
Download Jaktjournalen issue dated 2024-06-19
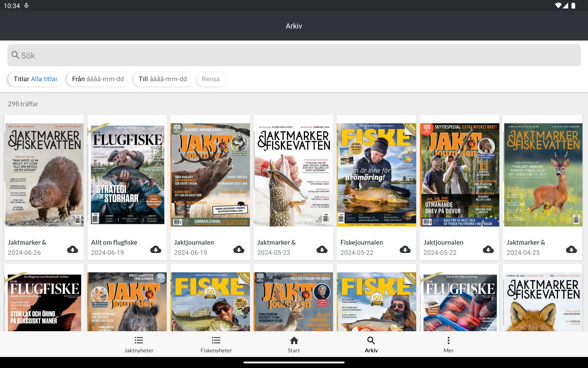(239, 249)
